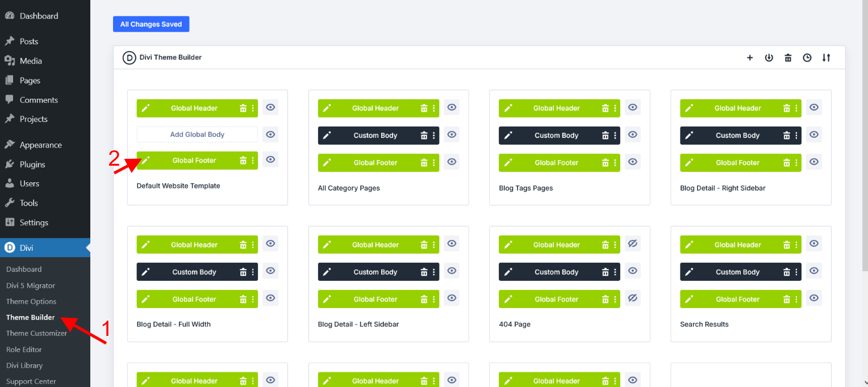Delete Global Header in 404 Page template

click(x=606, y=245)
